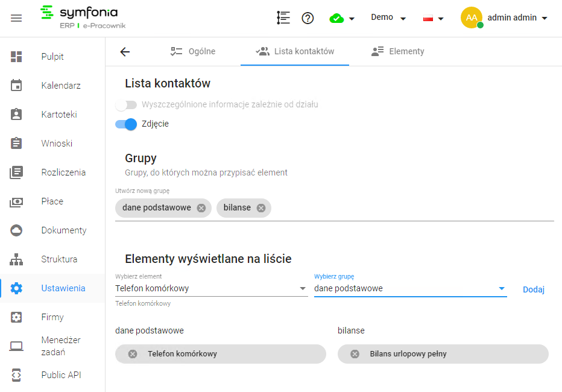
Task: Open the help question mark icon
Action: click(308, 18)
